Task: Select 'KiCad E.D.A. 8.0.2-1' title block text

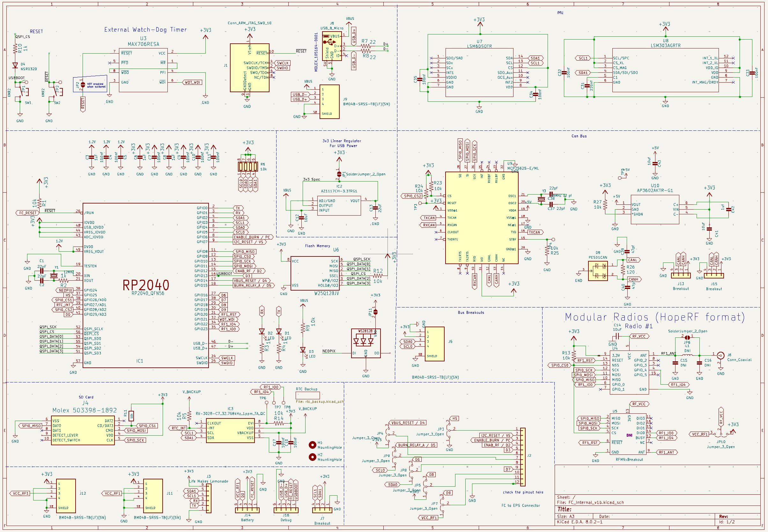Action: pyautogui.click(x=580, y=522)
